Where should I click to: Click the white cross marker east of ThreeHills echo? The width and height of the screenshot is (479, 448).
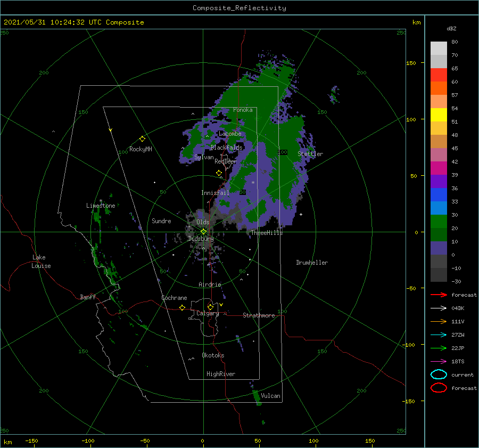click(301, 214)
